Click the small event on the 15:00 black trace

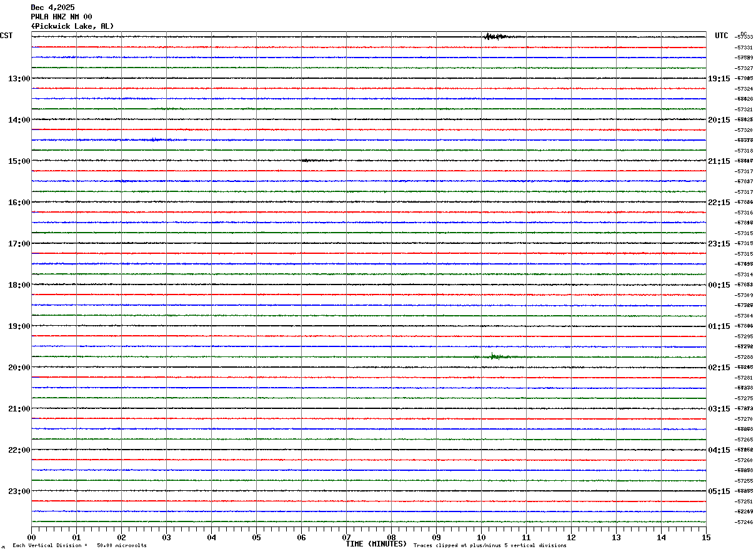(308, 161)
